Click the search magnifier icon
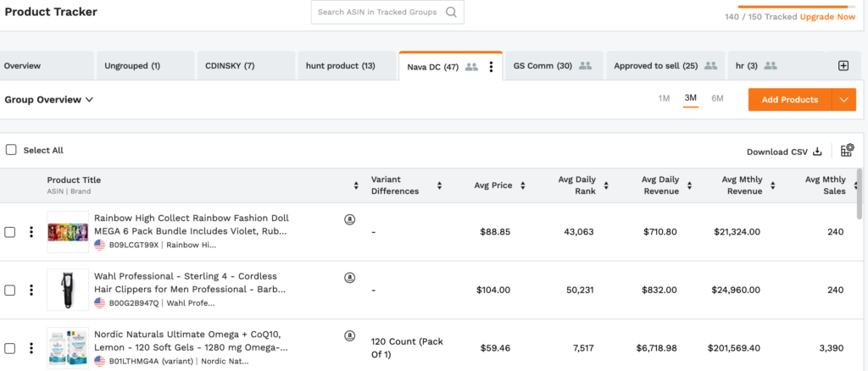 [x=451, y=13]
